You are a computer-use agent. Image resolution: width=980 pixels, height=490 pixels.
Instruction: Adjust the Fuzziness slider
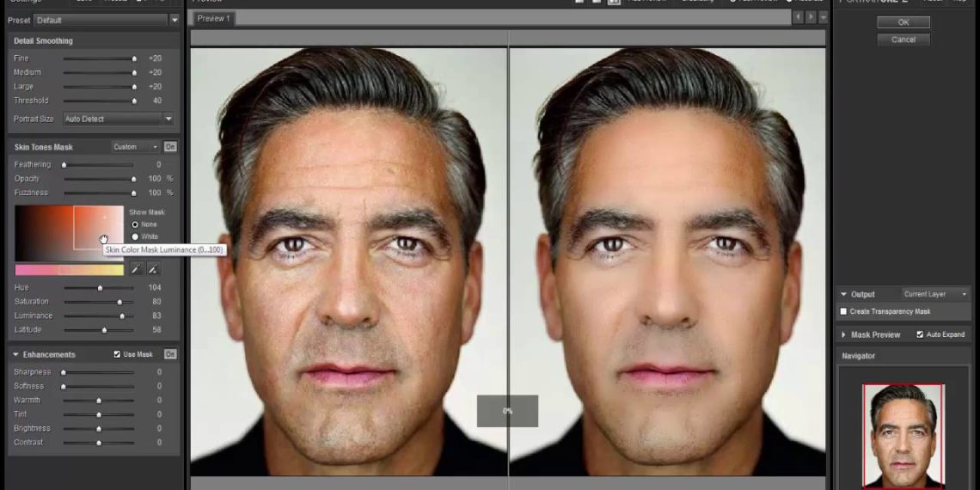99,193
